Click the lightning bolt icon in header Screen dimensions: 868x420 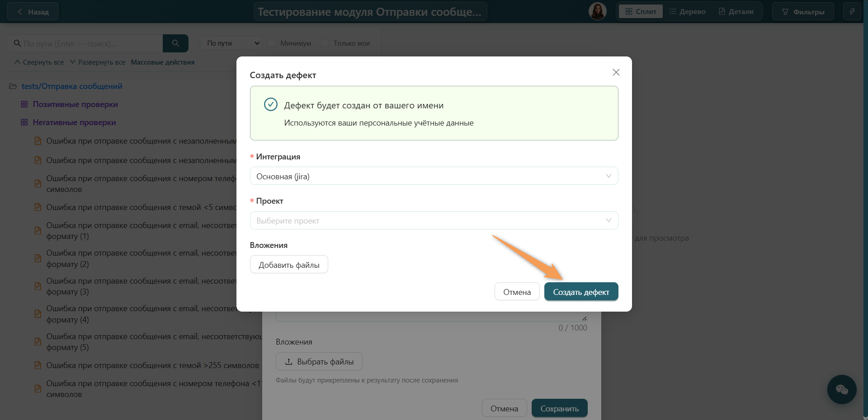point(852,12)
